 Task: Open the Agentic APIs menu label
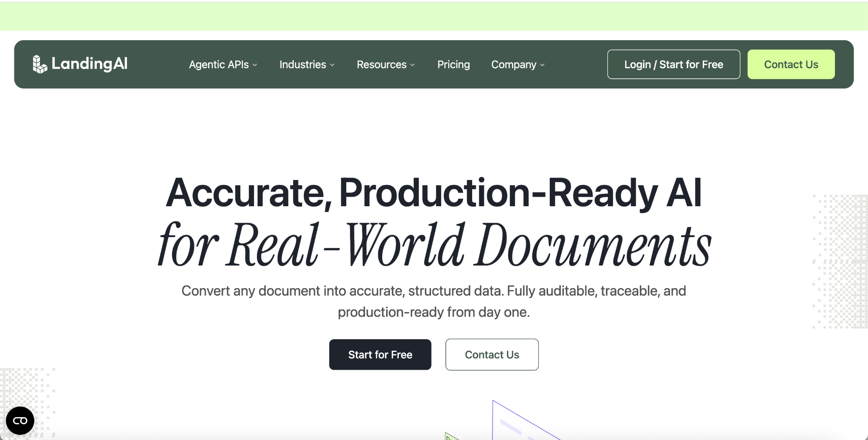(x=219, y=64)
